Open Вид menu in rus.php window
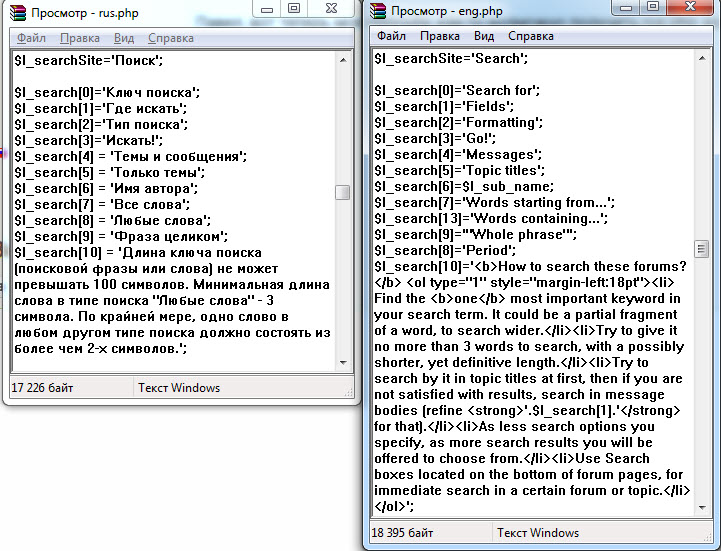 (124, 38)
